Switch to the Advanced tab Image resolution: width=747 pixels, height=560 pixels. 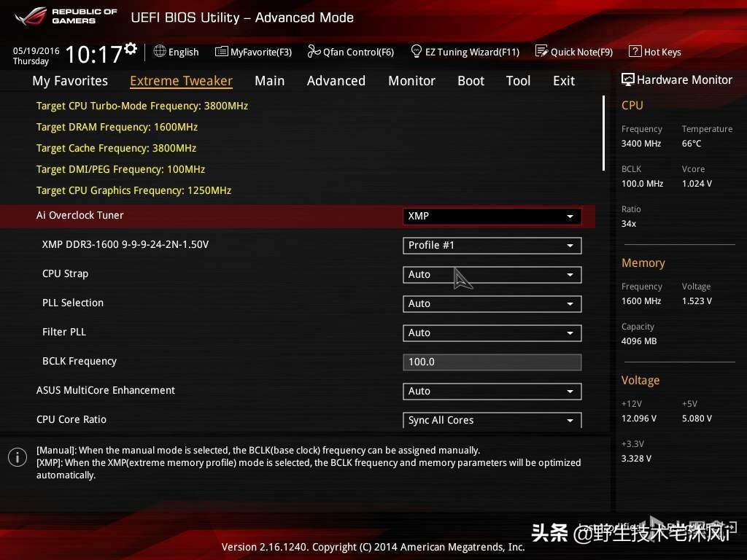tap(336, 81)
